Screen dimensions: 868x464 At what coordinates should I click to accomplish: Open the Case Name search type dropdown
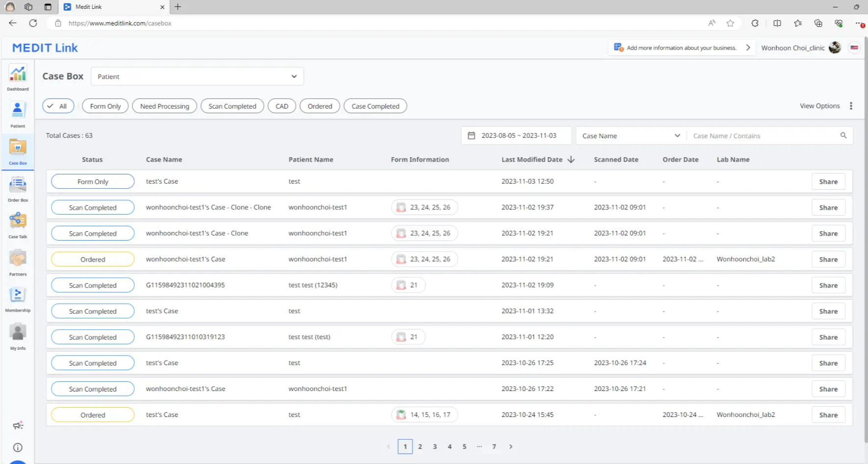click(x=631, y=136)
